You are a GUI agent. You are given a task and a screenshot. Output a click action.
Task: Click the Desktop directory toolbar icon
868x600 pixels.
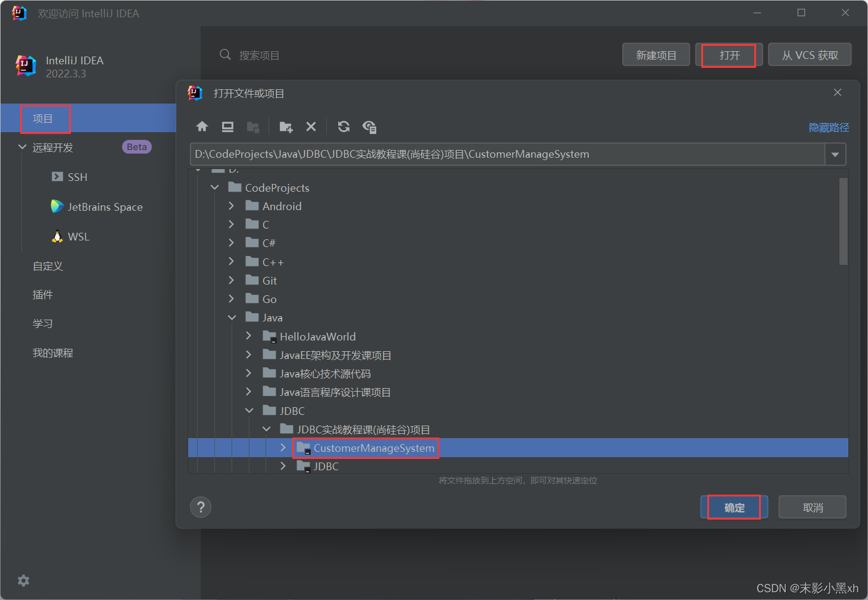tap(227, 127)
